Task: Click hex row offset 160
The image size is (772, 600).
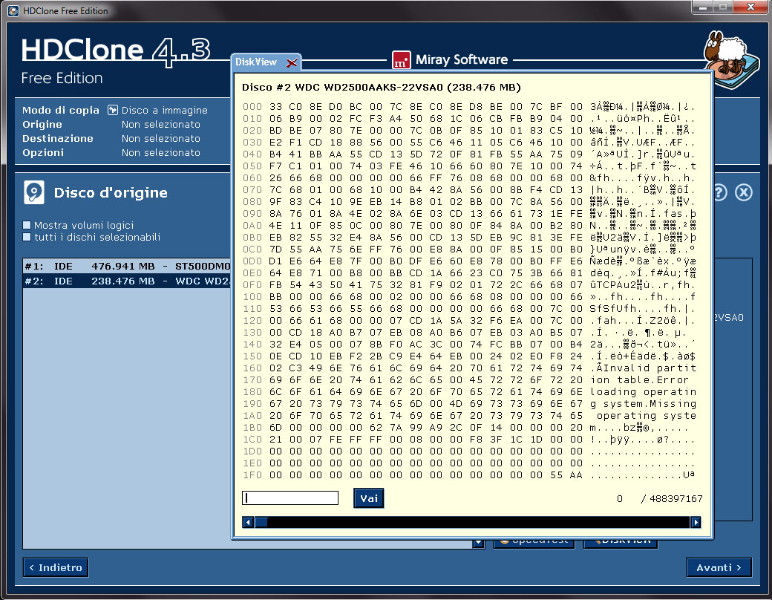Action: click(252, 368)
